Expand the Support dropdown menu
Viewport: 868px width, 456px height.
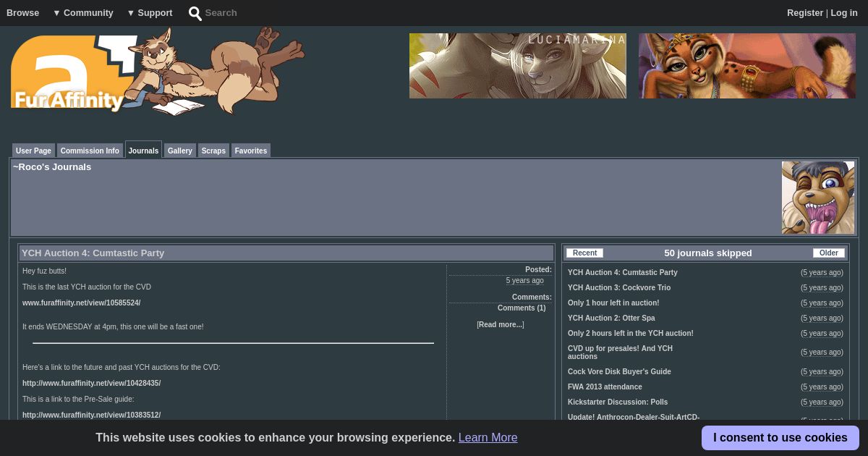point(150,13)
